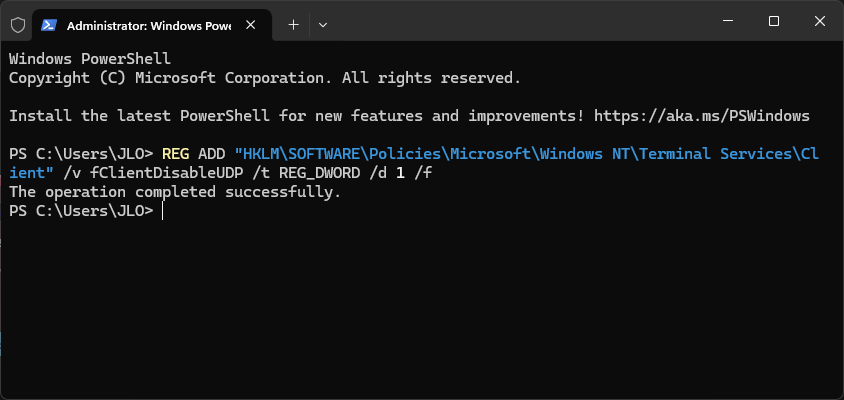
Task: Expand the new tab profiles dropdown
Action: 323,25
